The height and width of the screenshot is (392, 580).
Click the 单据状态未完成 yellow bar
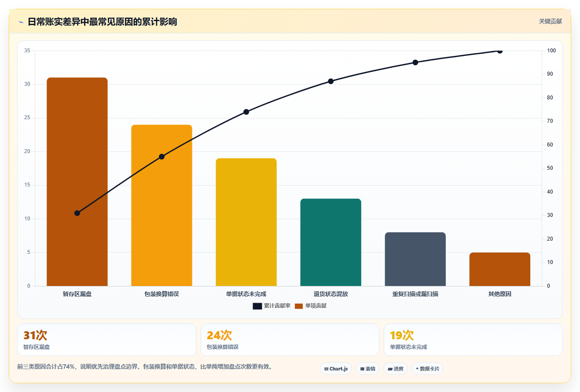tap(246, 222)
